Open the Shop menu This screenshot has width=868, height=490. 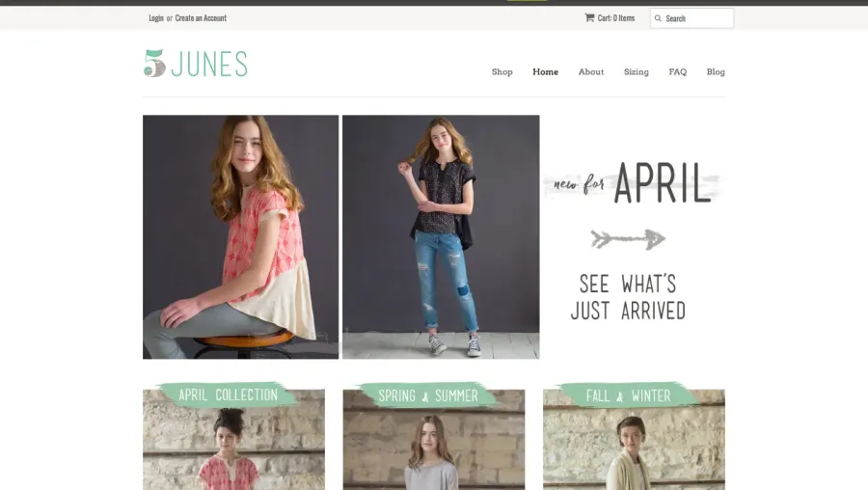tap(502, 72)
